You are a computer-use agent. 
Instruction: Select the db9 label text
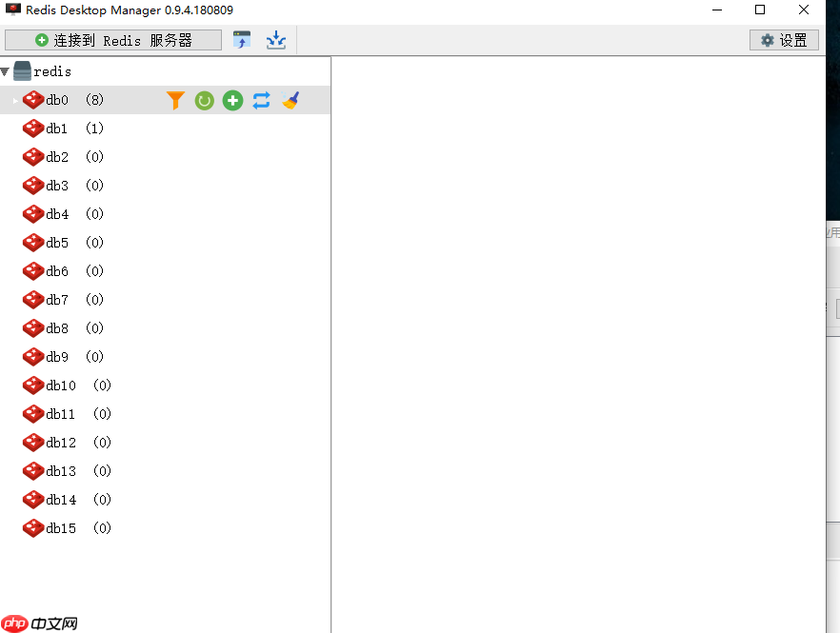57,357
